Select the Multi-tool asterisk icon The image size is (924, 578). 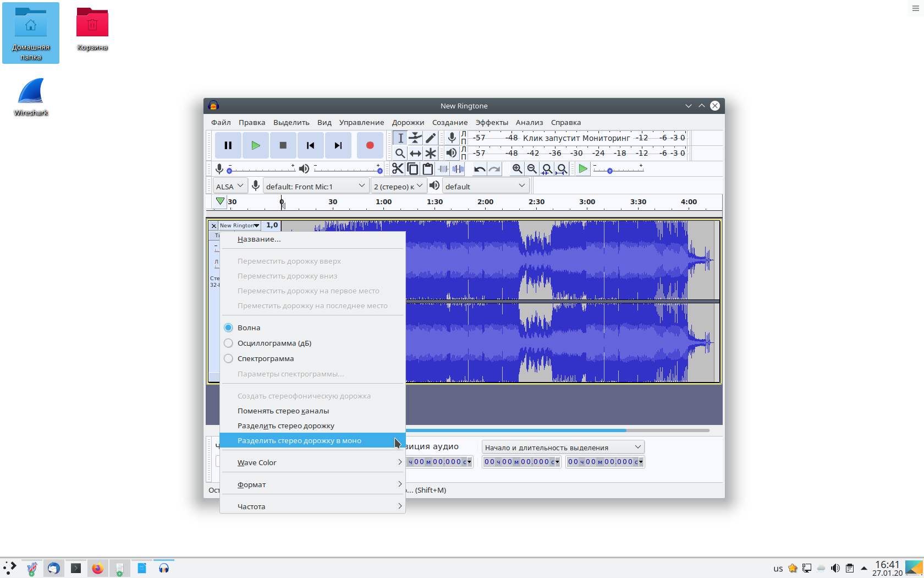[431, 153]
